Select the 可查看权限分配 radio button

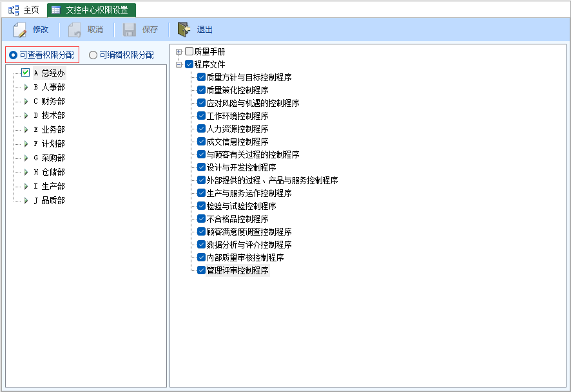pyautogui.click(x=13, y=55)
